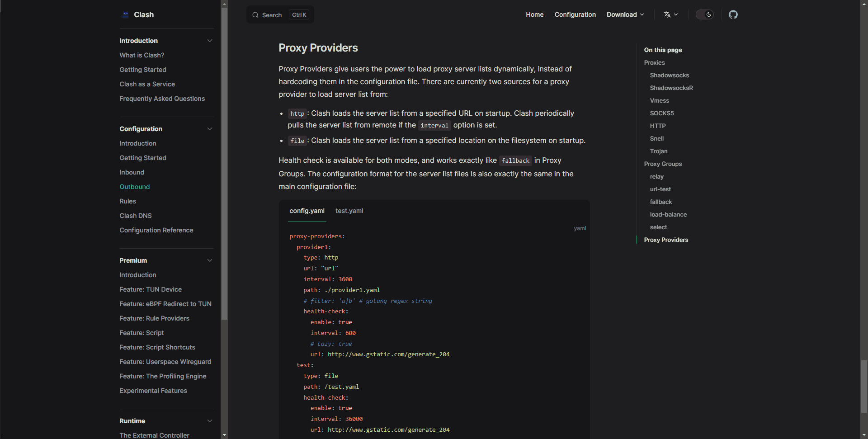Open the Configuration Reference page
Viewport: 868px width, 439px height.
156,230
